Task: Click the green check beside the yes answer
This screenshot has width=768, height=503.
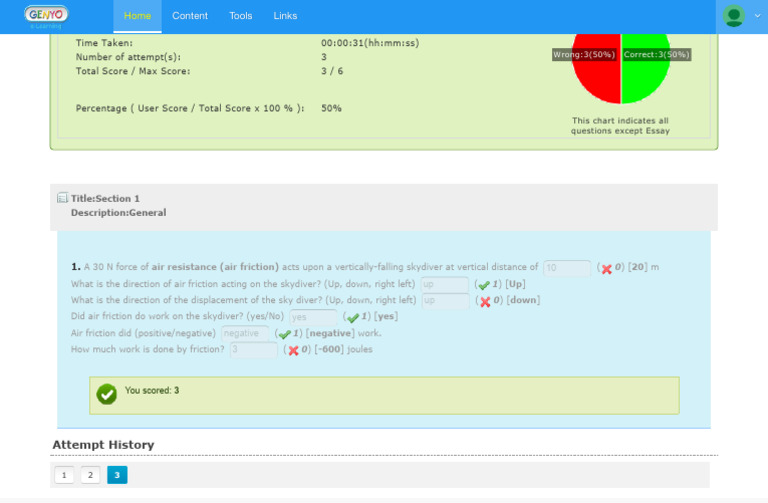Action: pyautogui.click(x=352, y=318)
